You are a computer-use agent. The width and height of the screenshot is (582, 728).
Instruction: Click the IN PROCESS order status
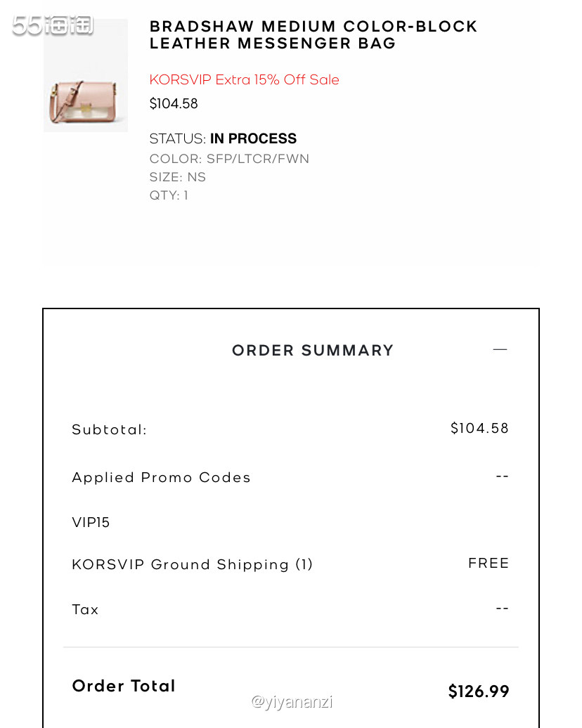tap(253, 138)
